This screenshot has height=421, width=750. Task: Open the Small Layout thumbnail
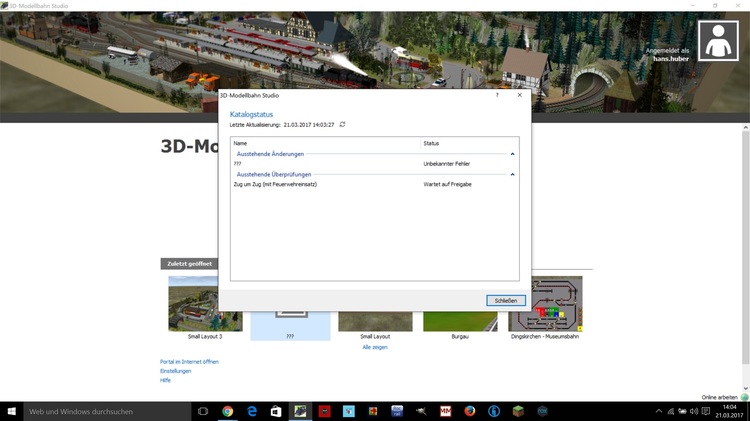(x=375, y=321)
